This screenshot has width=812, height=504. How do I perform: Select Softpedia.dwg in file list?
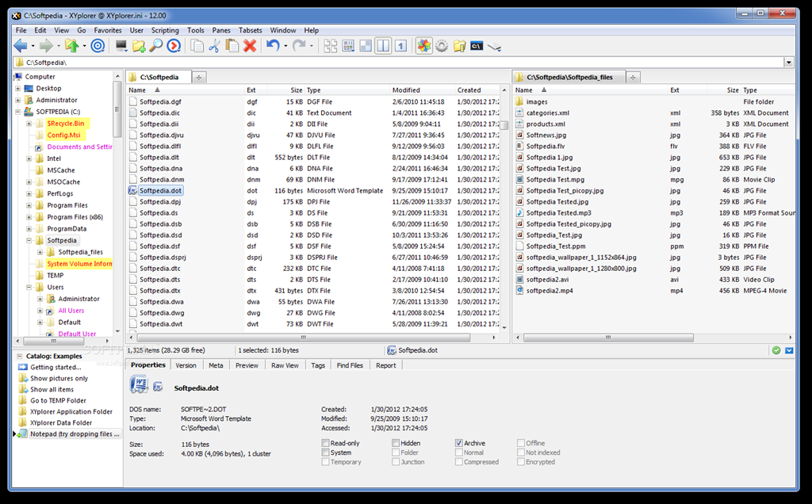click(162, 313)
